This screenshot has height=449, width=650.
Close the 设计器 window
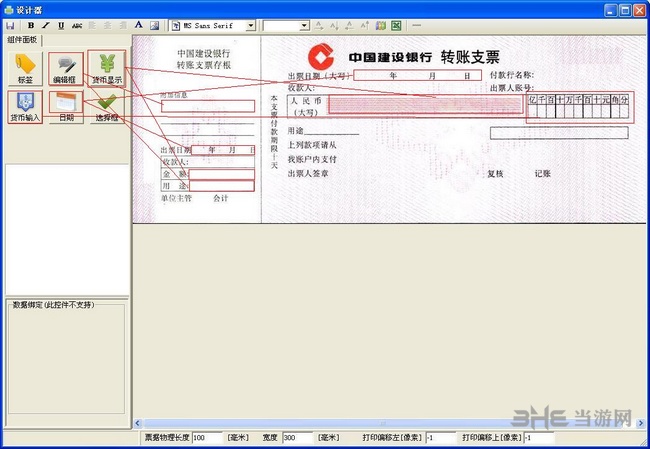[640, 10]
